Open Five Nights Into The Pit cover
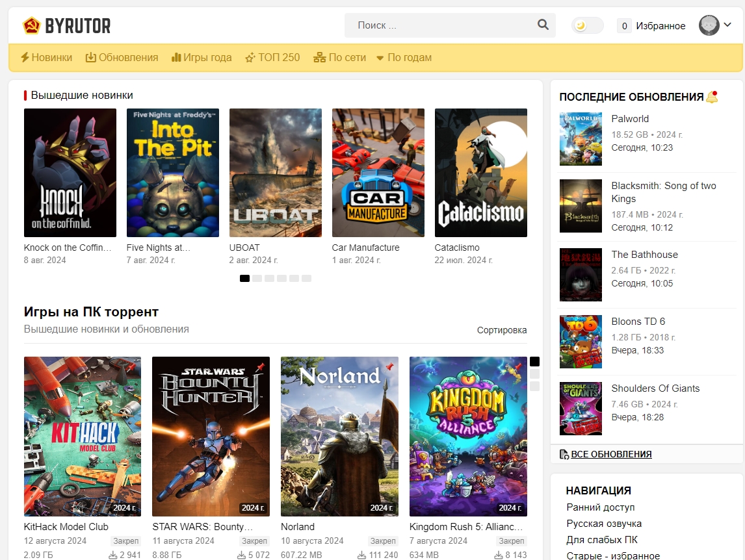 [x=172, y=173]
